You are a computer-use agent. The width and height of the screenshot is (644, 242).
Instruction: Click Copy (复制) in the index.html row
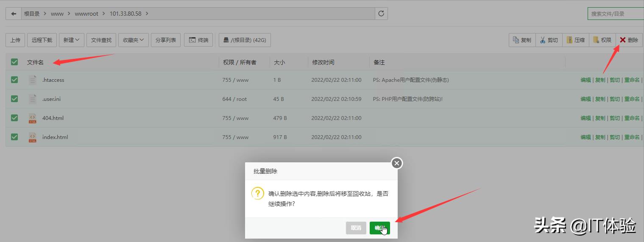(x=600, y=137)
